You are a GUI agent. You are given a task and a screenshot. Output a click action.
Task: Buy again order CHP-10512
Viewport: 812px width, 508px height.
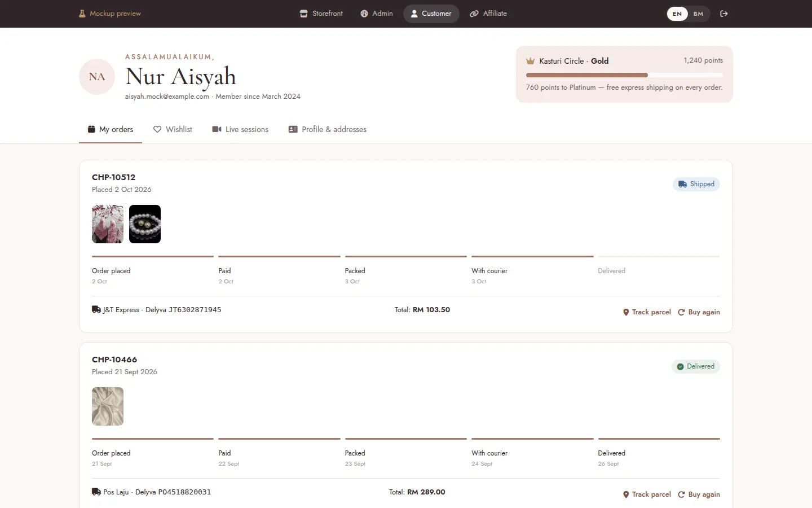click(x=699, y=312)
